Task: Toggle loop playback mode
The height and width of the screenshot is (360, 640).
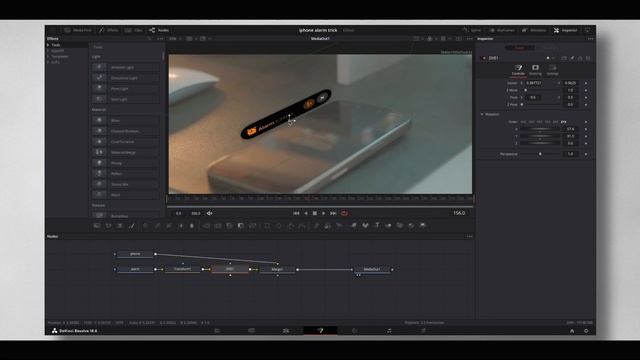Action: (x=344, y=213)
